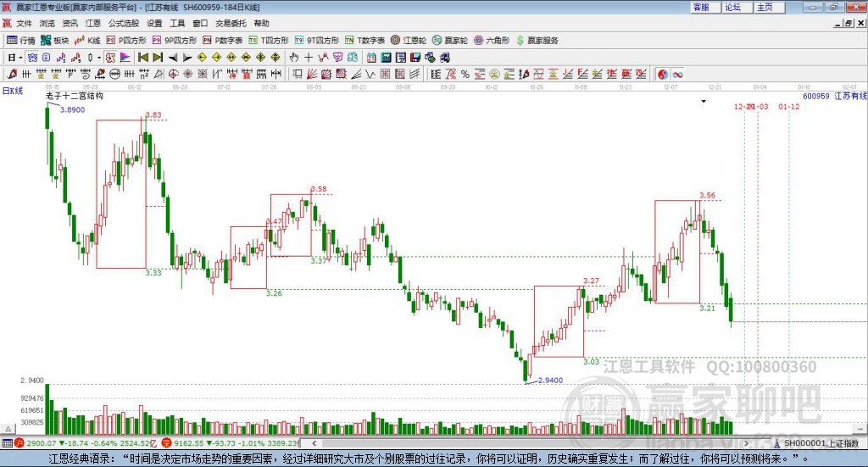The width and height of the screenshot is (868, 467).
Task: Click the first yellow diamond arrow icon
Action: point(202,58)
